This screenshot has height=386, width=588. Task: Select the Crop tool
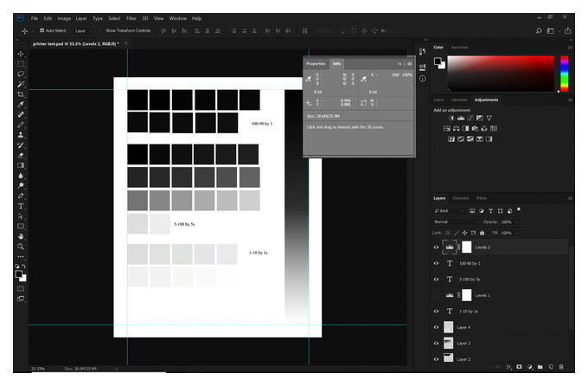point(21,94)
